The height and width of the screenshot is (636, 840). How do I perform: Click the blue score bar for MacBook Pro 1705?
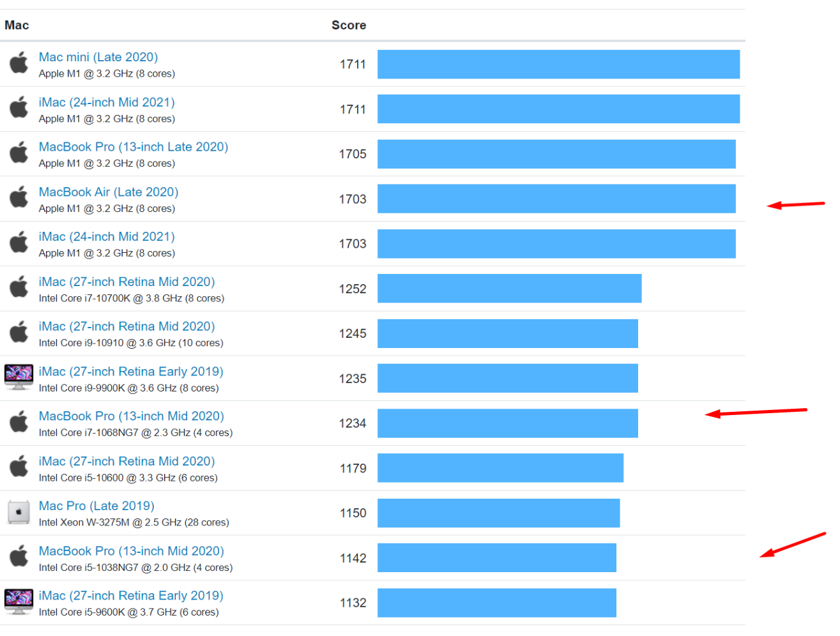556,154
